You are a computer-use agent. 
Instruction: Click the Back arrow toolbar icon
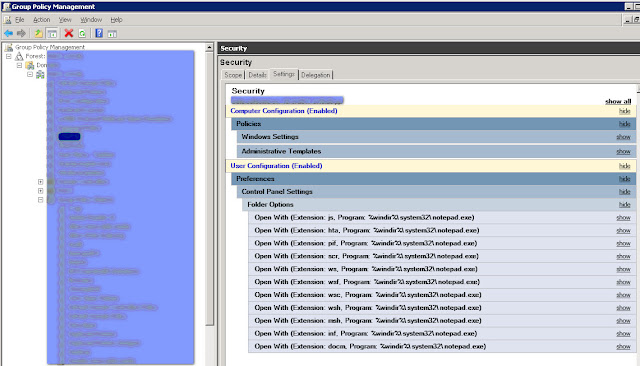click(8, 33)
